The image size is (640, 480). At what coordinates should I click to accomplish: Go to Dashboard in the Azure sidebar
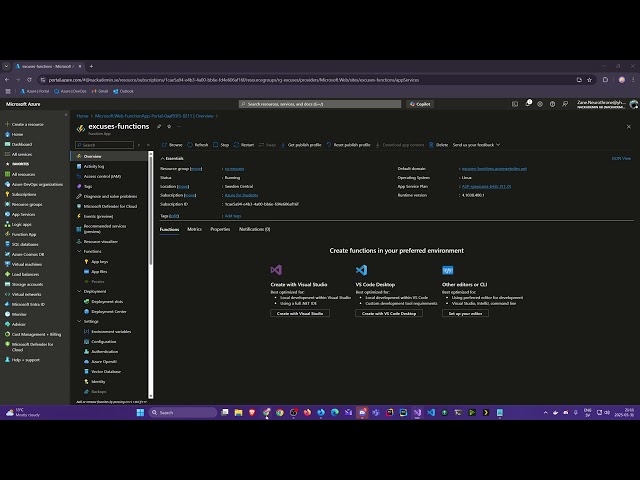point(18,144)
